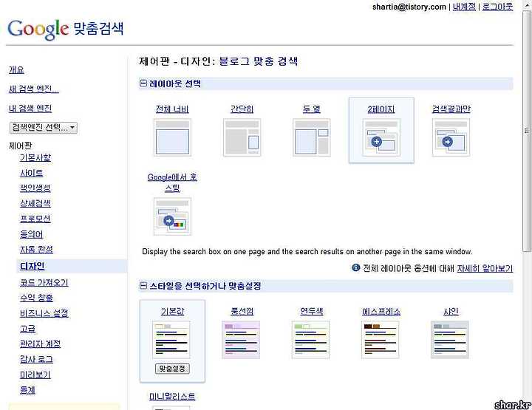Screen dimensions: 532x410
Task: Open the 자동 완성 page
Action: (37, 249)
